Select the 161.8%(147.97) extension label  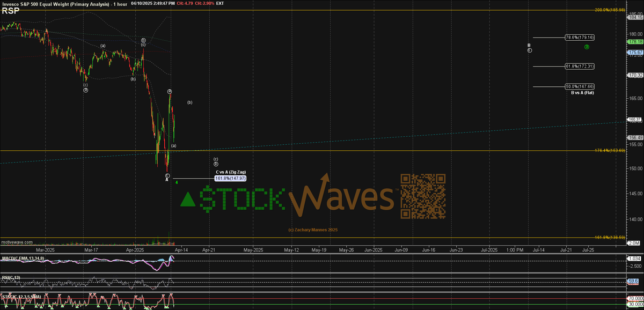click(x=230, y=178)
